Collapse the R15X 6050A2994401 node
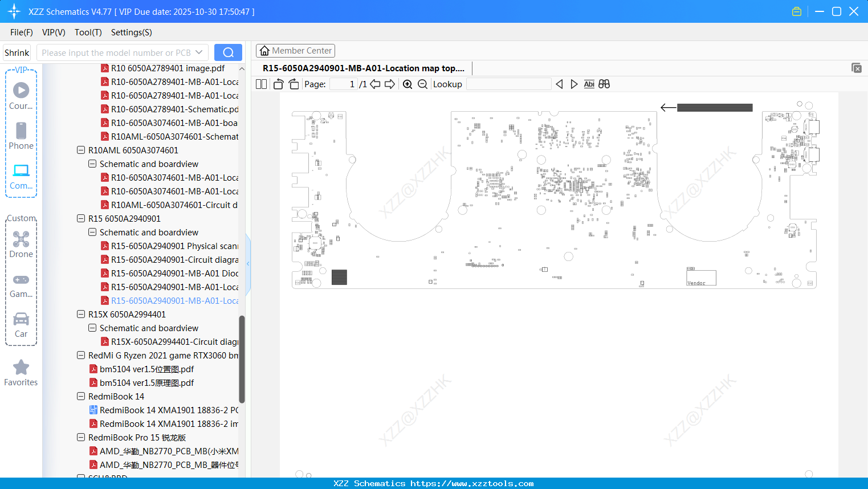Image resolution: width=868 pixels, height=489 pixels. tap(81, 315)
